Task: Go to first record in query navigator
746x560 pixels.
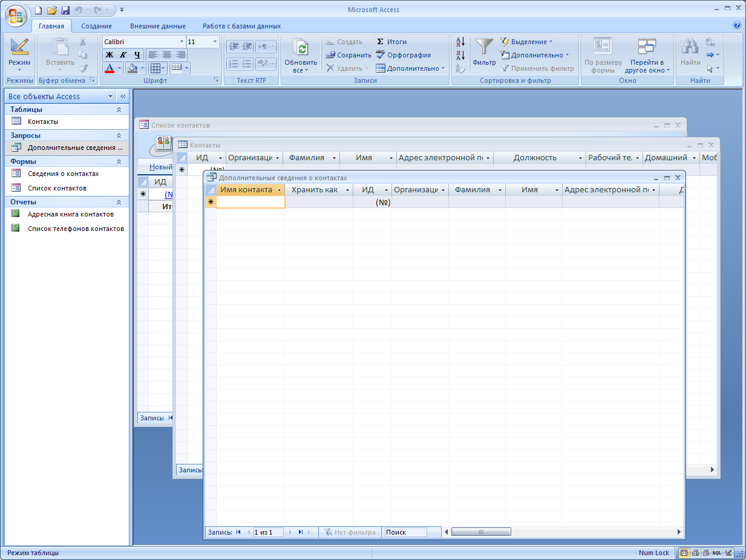Action: pos(238,532)
